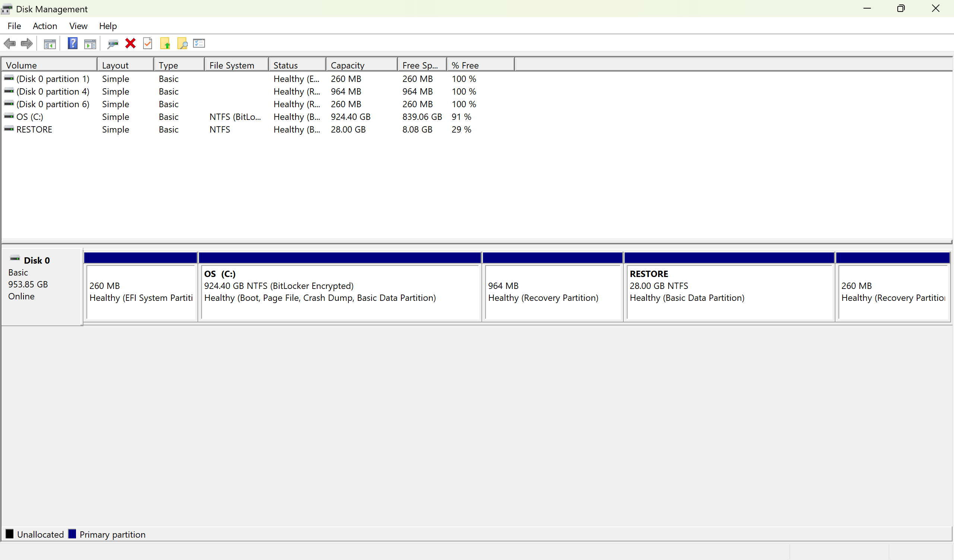Toggle the Show/Hide Action Pane icon
The image size is (954, 560).
coord(90,44)
